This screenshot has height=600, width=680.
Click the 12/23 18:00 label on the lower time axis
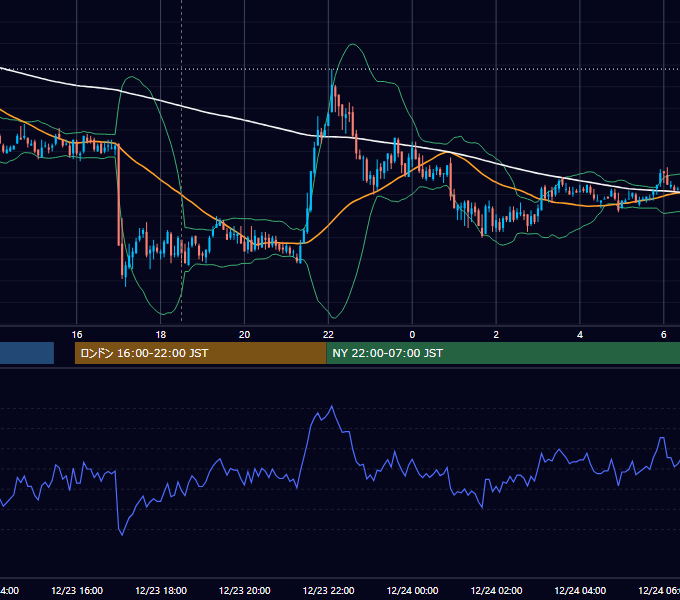(161, 590)
